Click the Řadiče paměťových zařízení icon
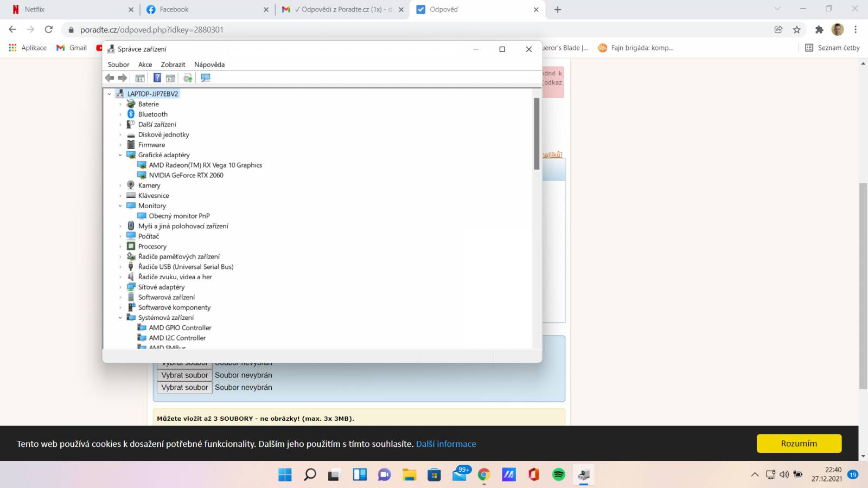Viewport: 868px width, 488px height. (131, 256)
